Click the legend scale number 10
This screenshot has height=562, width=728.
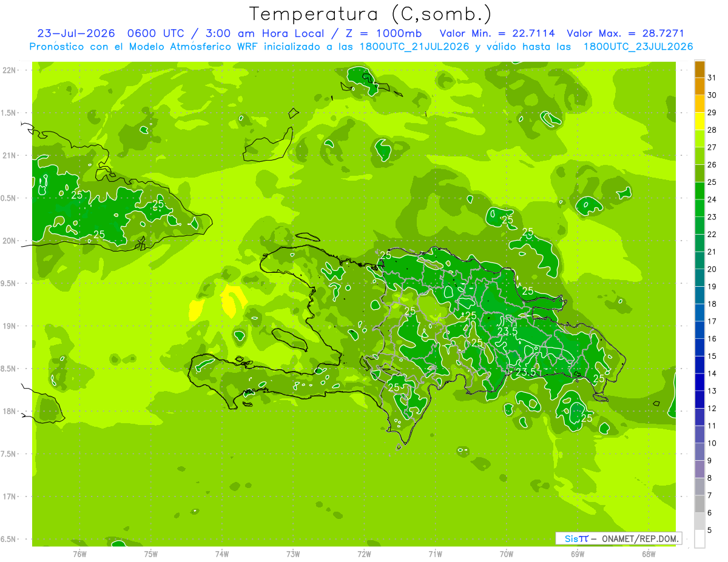[712, 443]
